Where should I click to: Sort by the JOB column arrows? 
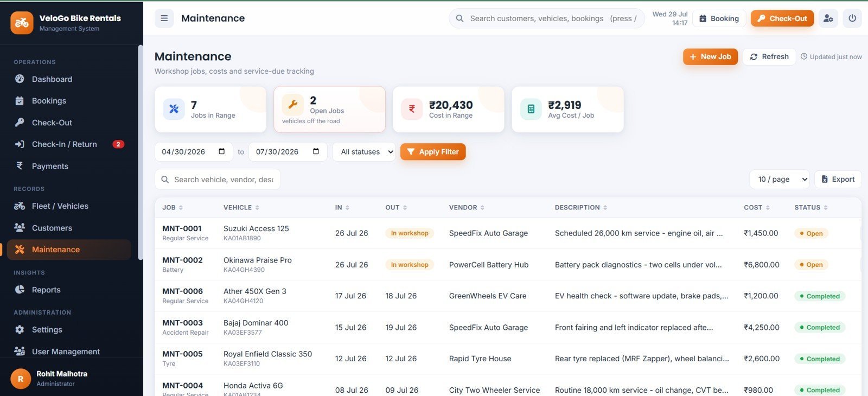pos(181,208)
